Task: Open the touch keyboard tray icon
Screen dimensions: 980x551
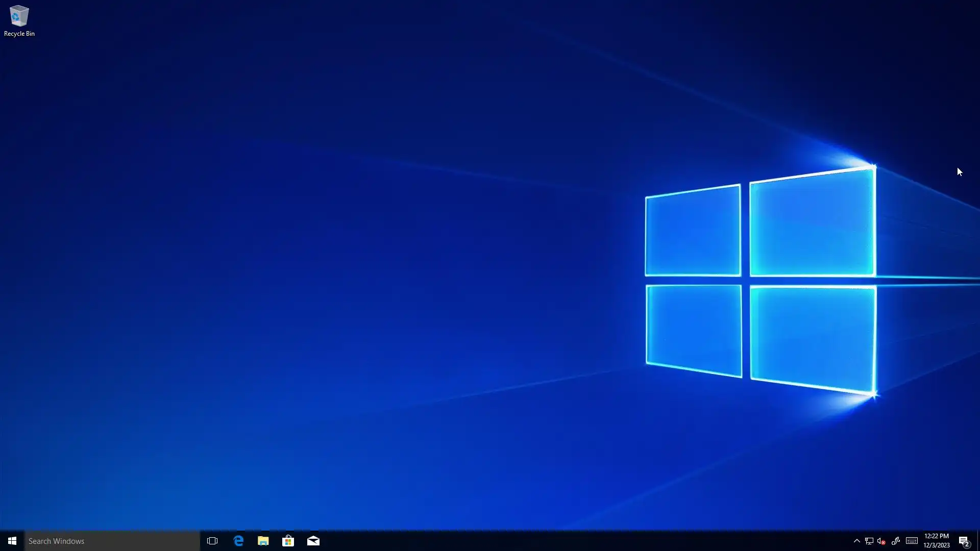Action: click(x=912, y=541)
